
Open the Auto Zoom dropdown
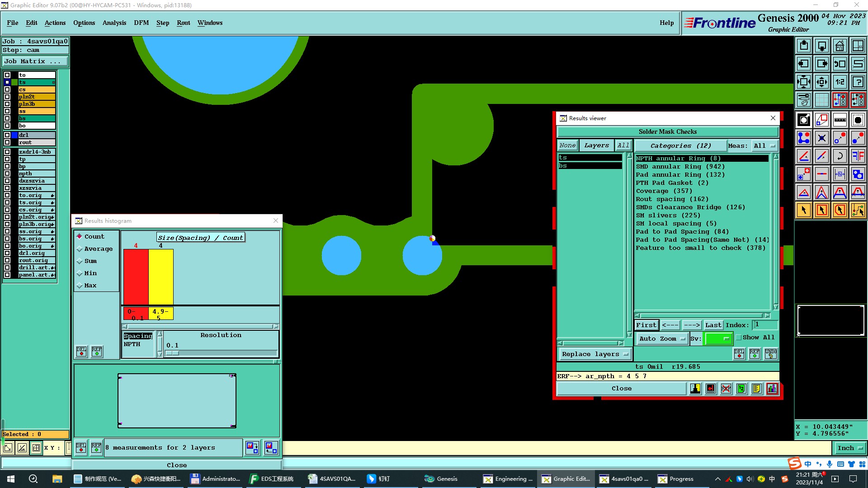[x=662, y=338]
